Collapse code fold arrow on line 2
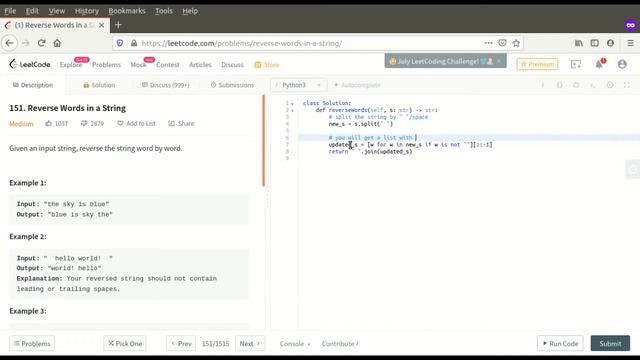This screenshot has height=360, width=640. pyautogui.click(x=292, y=111)
